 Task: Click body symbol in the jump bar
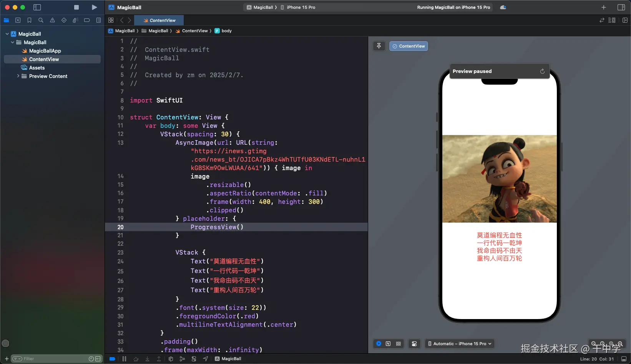coord(223,31)
